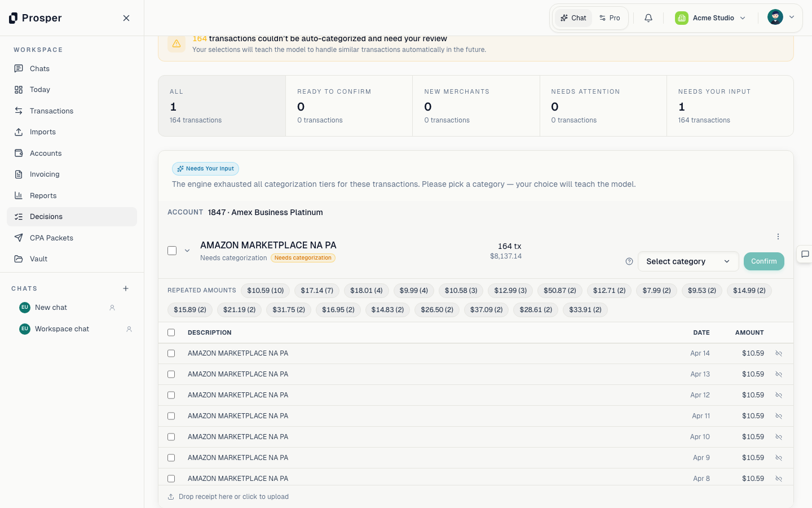The image size is (812, 508).
Task: Filter by repeated amount $9.99 (4)
Action: click(414, 291)
